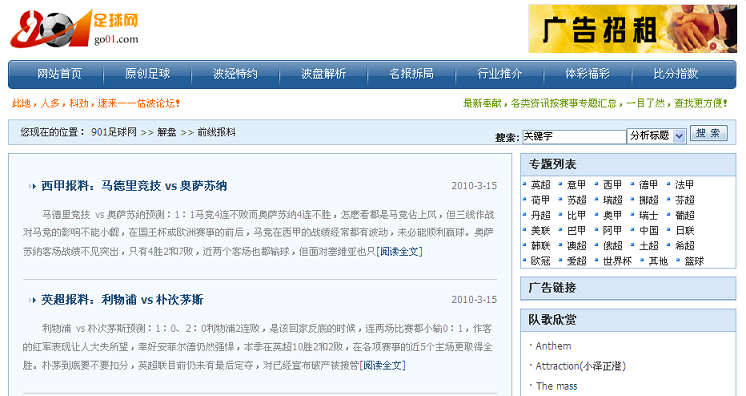Click the 901足球网 soccer ball logo
Viewport: 746px width, 396px height.
(x=74, y=28)
